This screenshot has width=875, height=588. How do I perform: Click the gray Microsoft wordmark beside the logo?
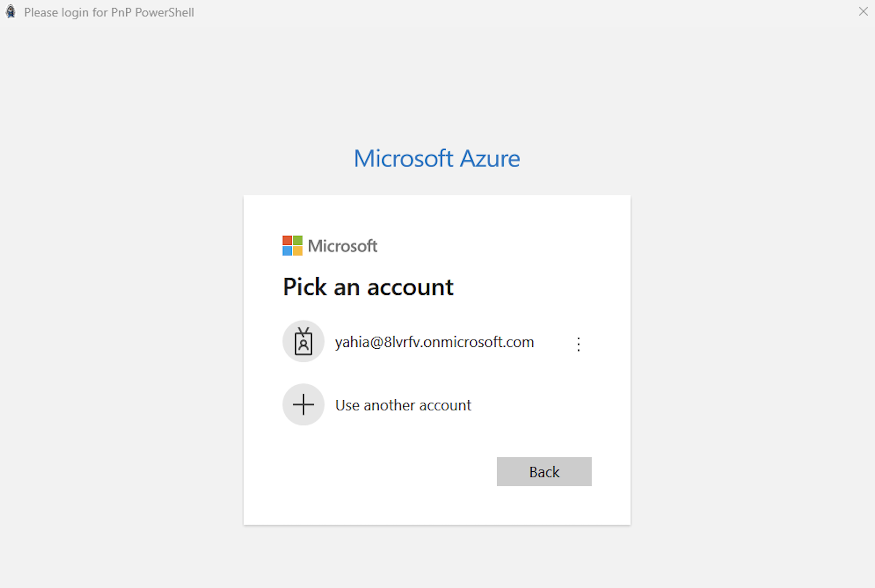pos(342,246)
